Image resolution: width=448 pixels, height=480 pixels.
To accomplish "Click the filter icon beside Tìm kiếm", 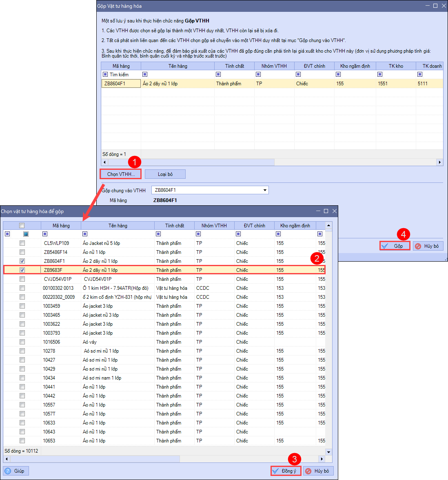I will [105, 74].
